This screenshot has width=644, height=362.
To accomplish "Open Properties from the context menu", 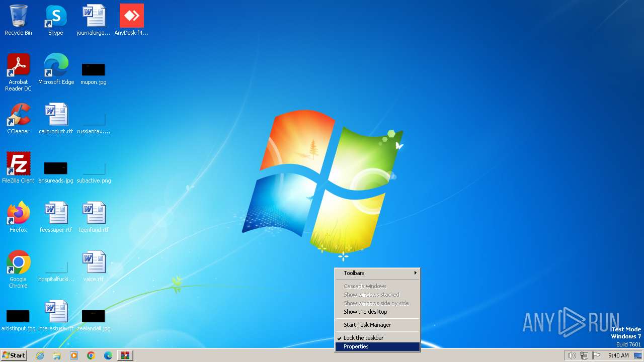I will tap(377, 346).
